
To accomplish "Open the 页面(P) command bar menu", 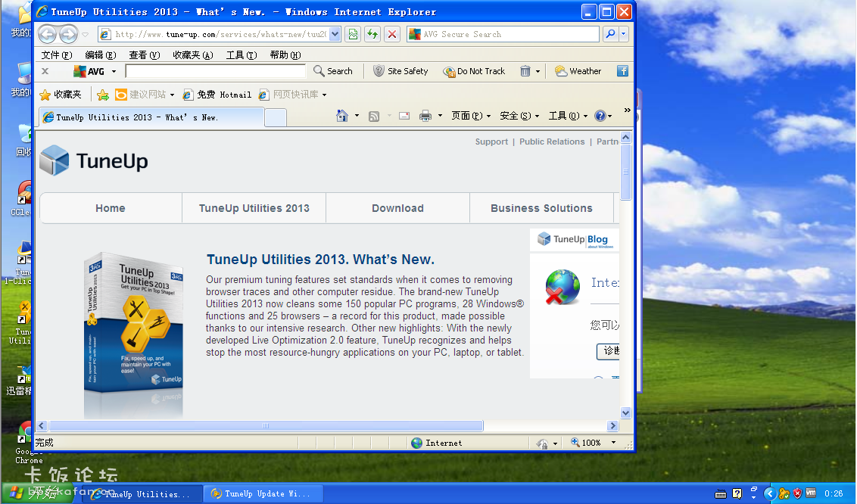I will coord(471,116).
